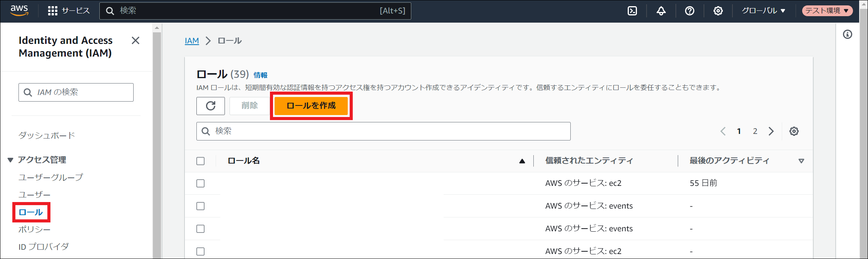This screenshot has width=868, height=259.
Task: Open the AWS home logo
Action: pyautogui.click(x=19, y=10)
